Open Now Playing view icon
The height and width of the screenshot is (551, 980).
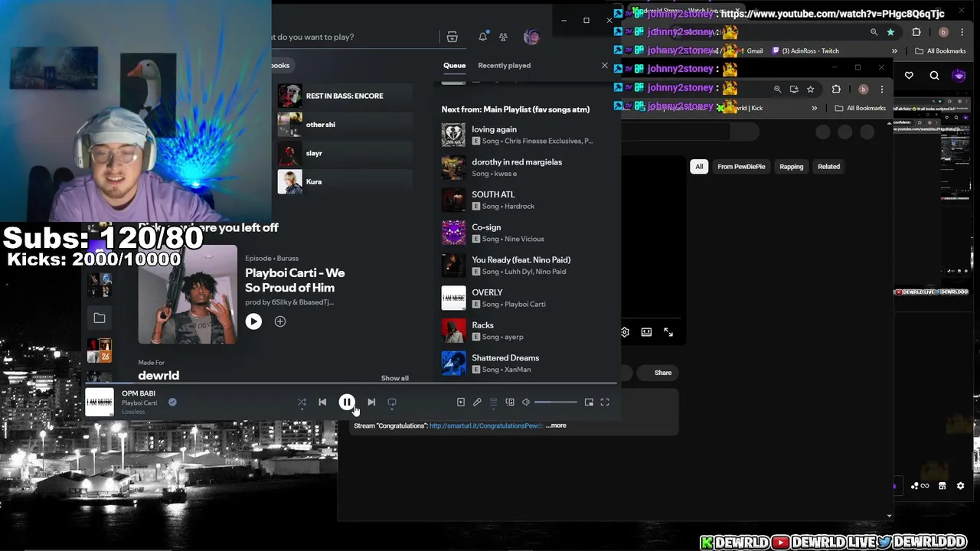pyautogui.click(x=461, y=402)
